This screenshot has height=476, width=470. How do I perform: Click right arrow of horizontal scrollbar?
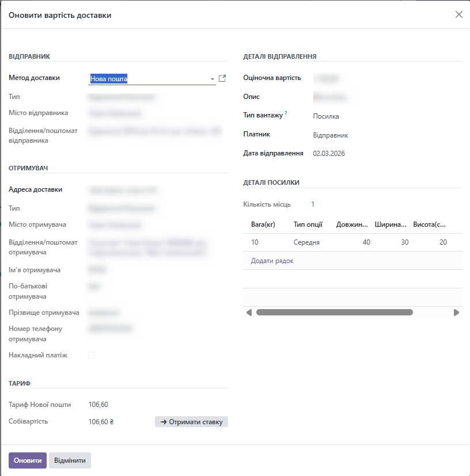tap(456, 313)
